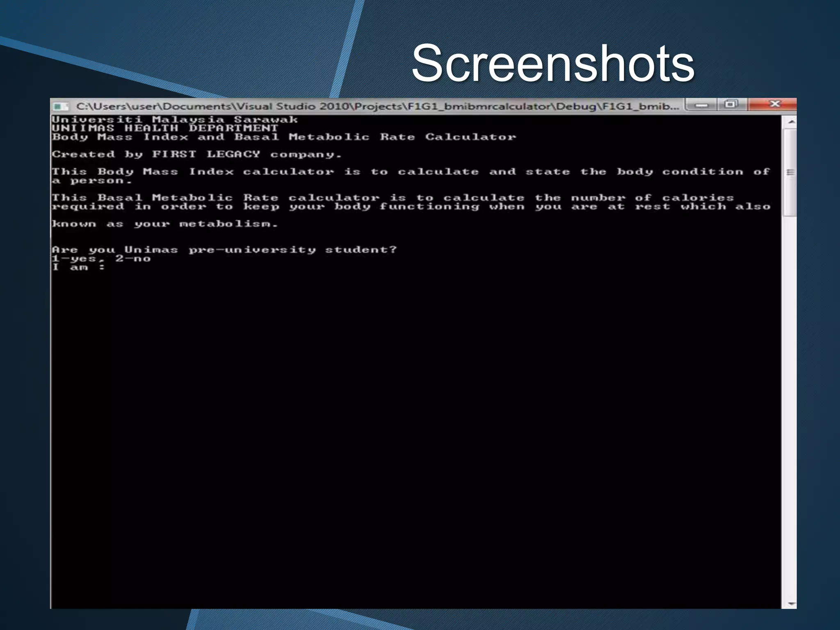Click the line starting 'This Basal Metabolic Rate calculator'
The image size is (840, 630).
[393, 198]
